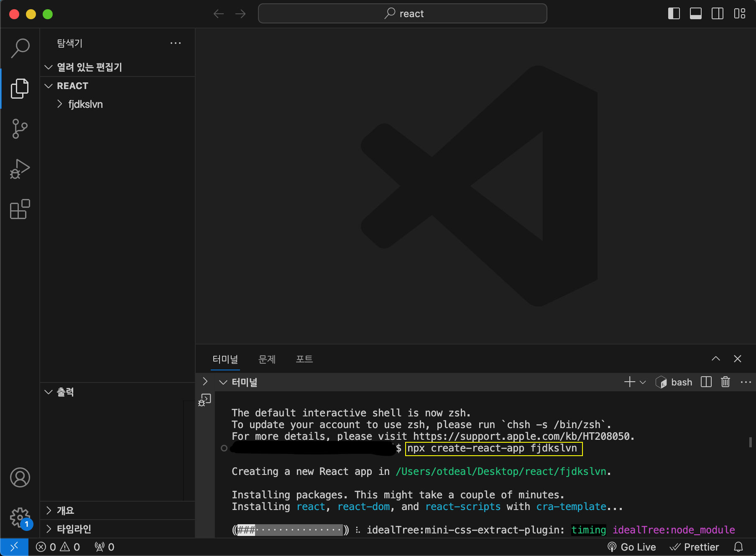756x556 pixels.
Task: Toggle primary side bar visibility
Action: [674, 14]
